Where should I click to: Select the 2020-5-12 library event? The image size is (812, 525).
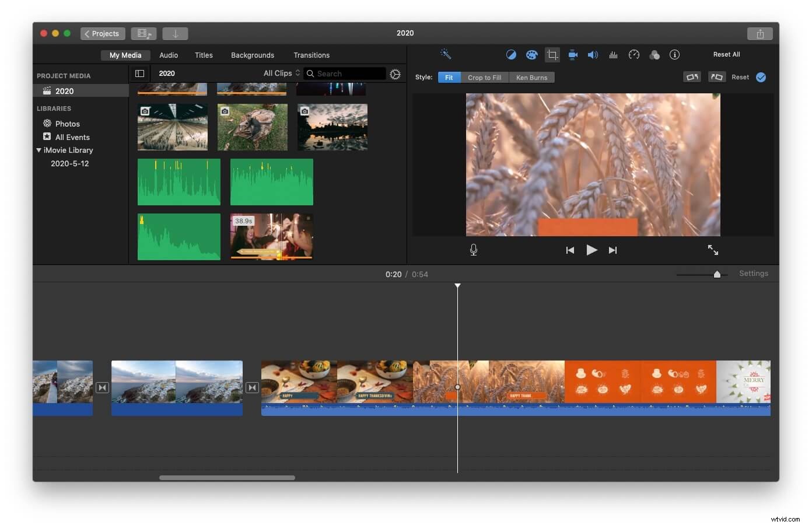pyautogui.click(x=69, y=163)
